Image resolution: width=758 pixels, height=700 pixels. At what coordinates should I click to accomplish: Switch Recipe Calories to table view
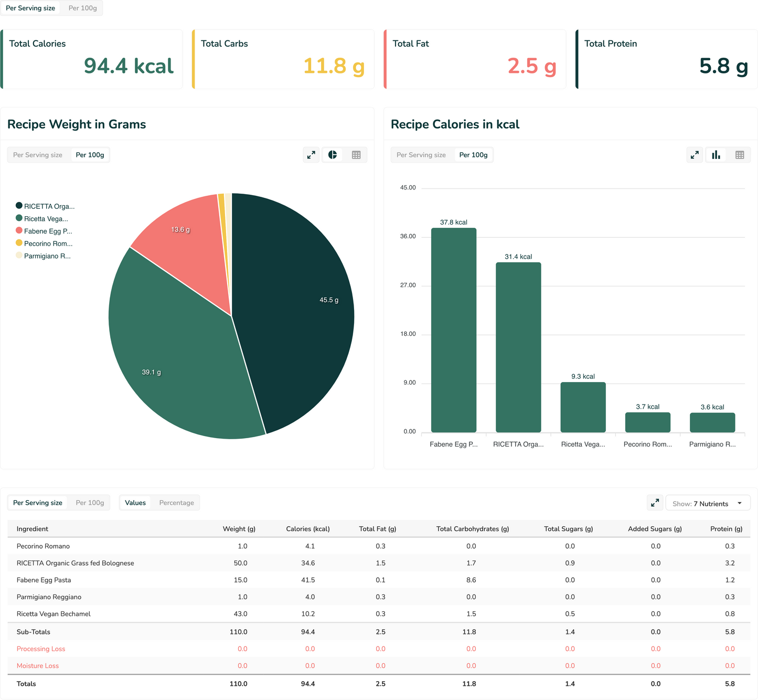tap(740, 155)
